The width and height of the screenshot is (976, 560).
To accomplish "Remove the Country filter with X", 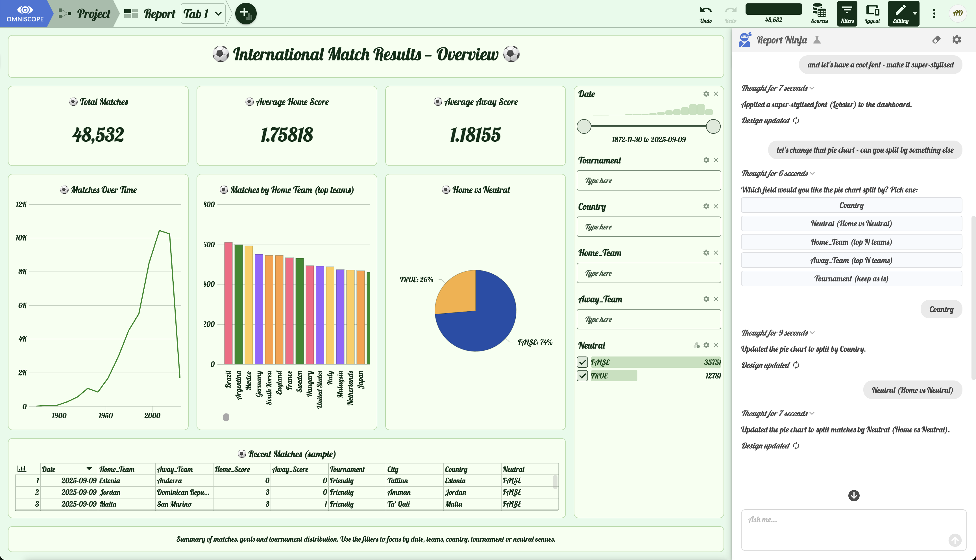I will click(x=716, y=207).
